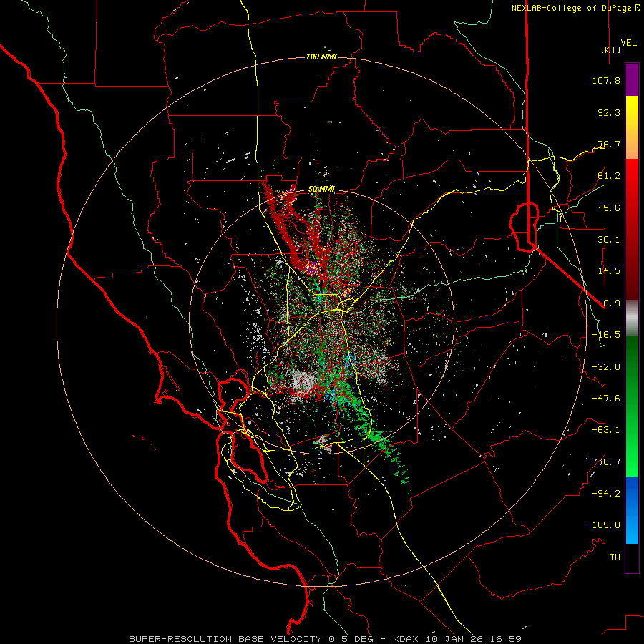Select the 107.8 velocity legend value

pyautogui.click(x=606, y=80)
